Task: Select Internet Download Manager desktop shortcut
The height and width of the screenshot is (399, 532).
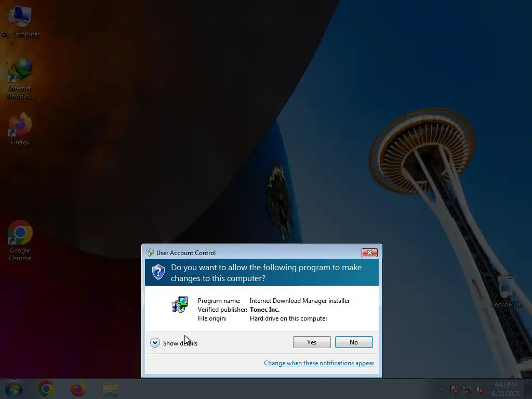Action: pos(20,79)
